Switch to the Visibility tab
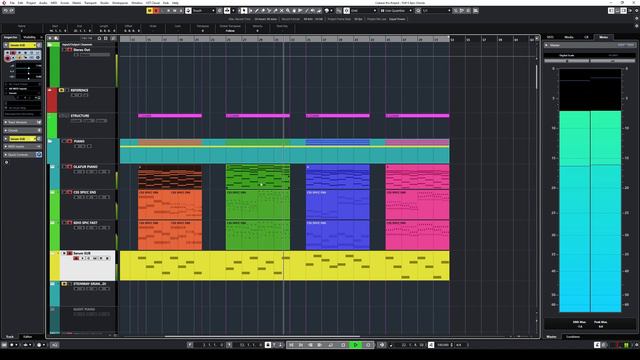The width and height of the screenshot is (640, 360). (29, 37)
